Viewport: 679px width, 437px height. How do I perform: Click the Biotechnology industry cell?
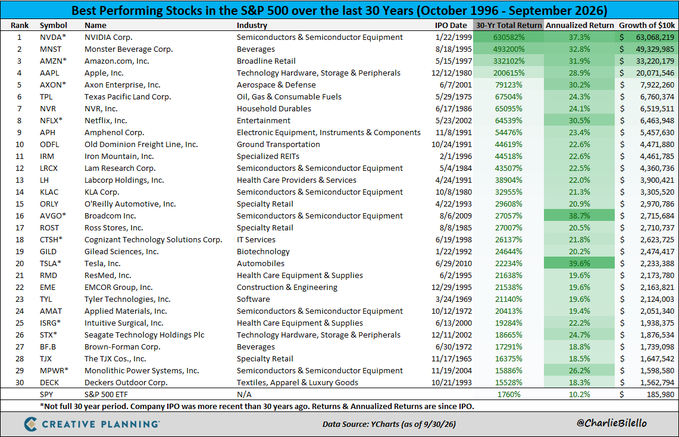[x=263, y=252]
